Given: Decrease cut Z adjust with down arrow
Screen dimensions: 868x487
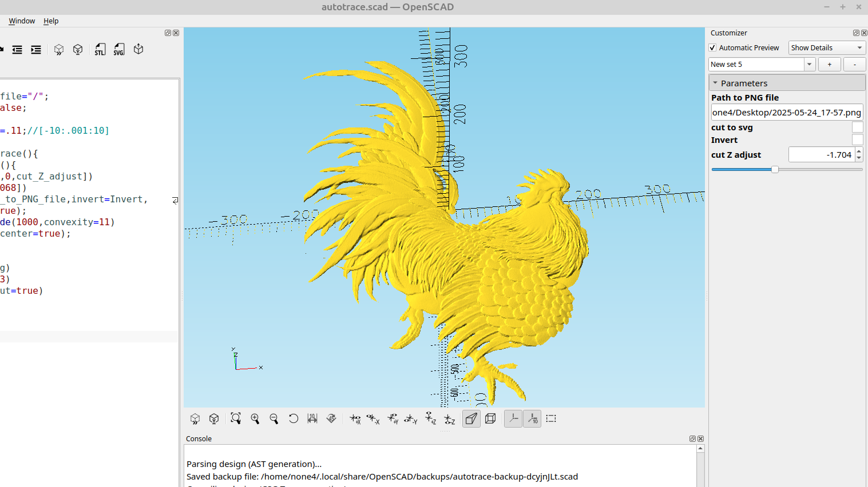Looking at the screenshot, I should [x=859, y=158].
